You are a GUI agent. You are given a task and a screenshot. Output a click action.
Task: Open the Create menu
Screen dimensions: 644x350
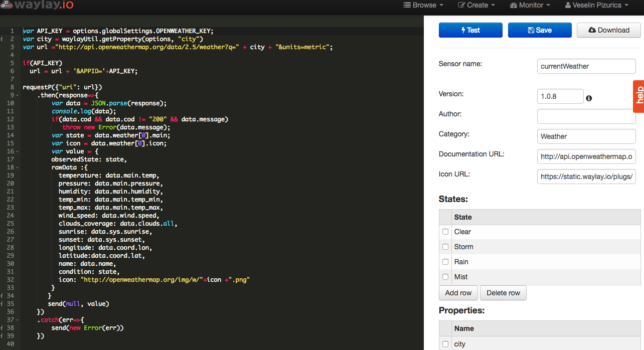[476, 5]
